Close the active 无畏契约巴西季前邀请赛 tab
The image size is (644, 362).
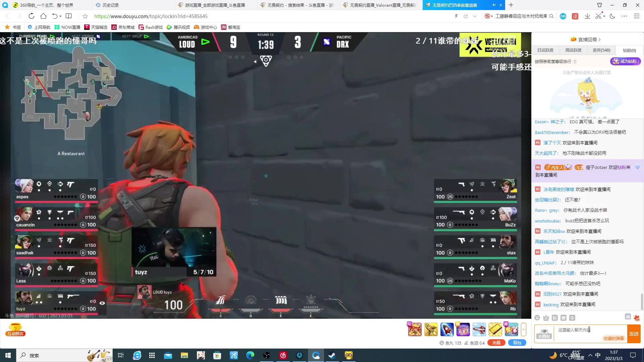pyautogui.click(x=501, y=5)
